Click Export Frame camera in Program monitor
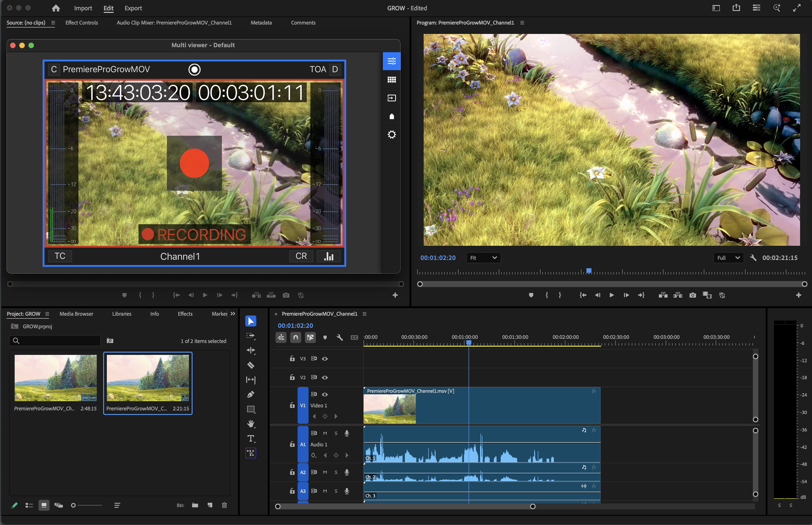812x525 pixels. click(692, 295)
